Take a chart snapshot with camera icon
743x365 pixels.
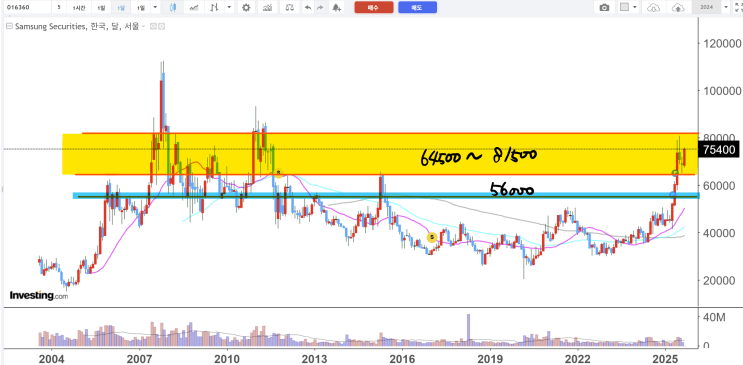[x=604, y=8]
